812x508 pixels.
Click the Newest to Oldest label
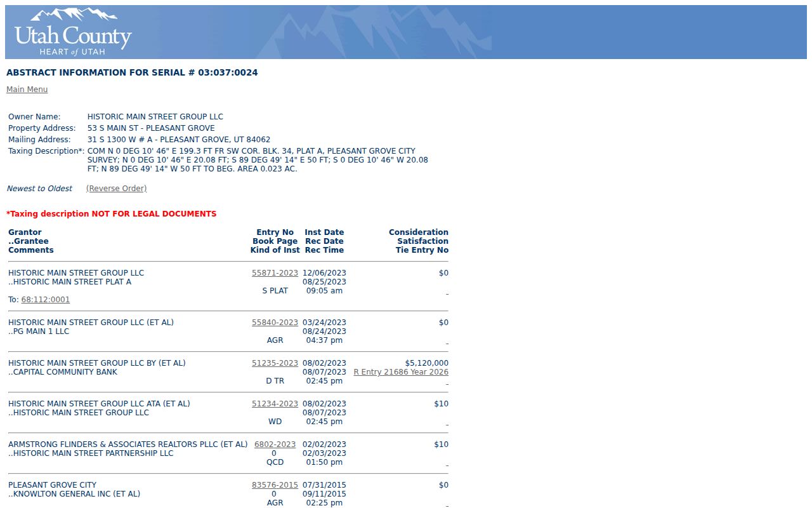(39, 189)
